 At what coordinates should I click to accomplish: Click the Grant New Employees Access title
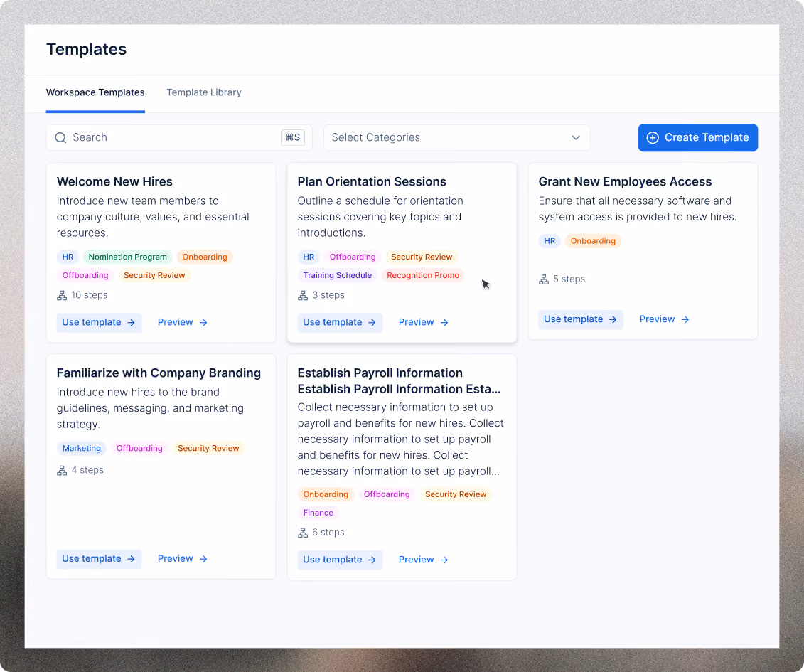pyautogui.click(x=625, y=181)
